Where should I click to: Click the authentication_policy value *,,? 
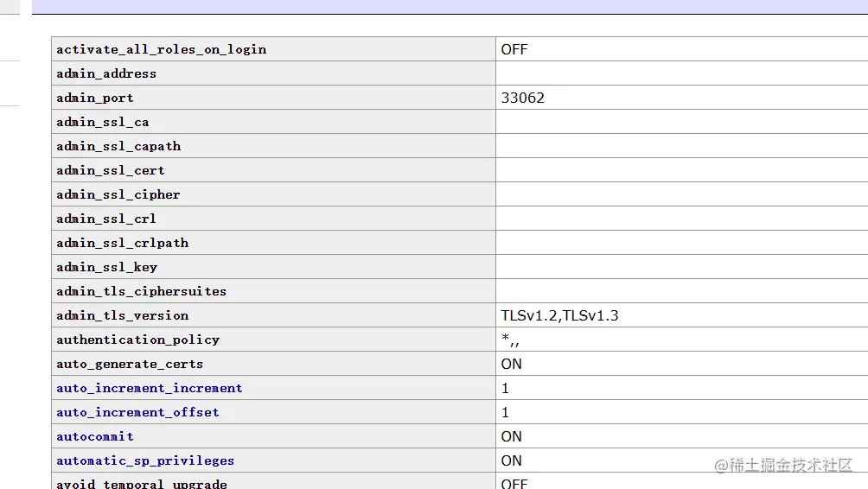pyautogui.click(x=510, y=340)
